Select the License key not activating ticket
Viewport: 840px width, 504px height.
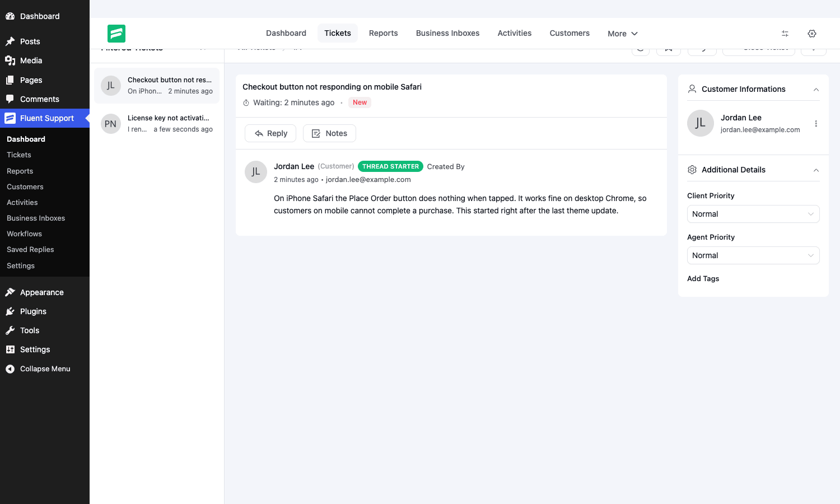157,124
